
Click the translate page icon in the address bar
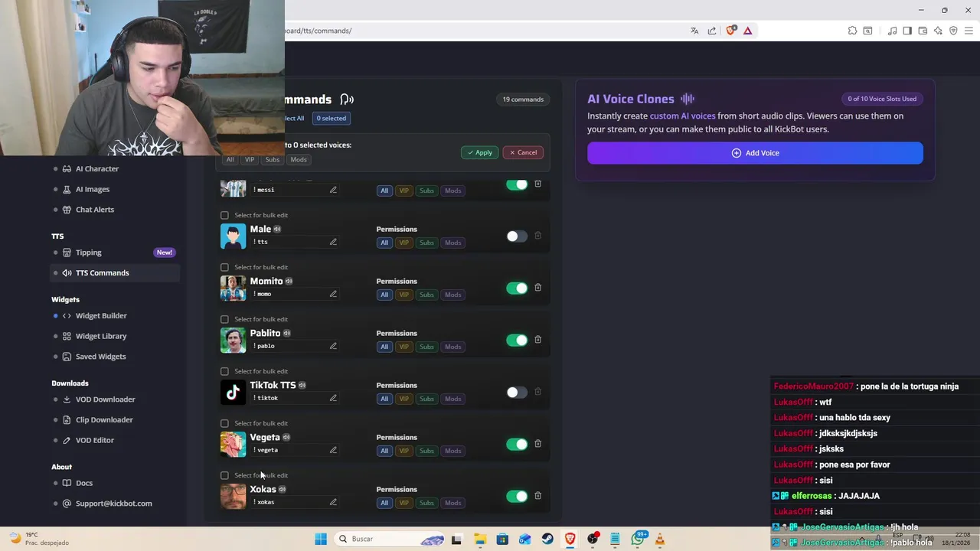694,31
